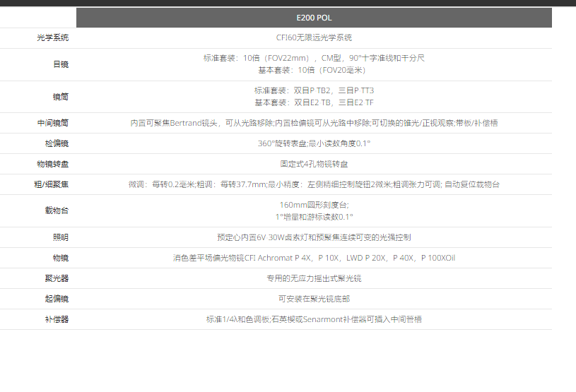The image size is (576, 392).
Task: Click 标准1/4λ和色调板 compensator text
Action: pos(314,319)
